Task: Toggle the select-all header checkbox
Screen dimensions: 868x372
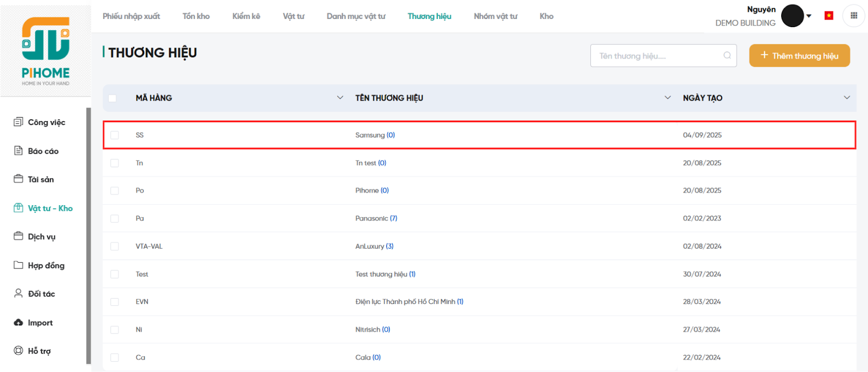Action: 112,98
